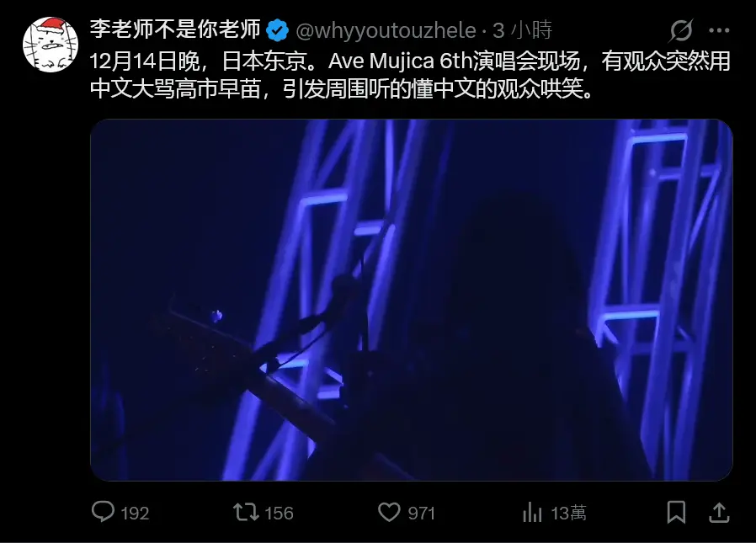Repost this tweet using the retweet arrows
This screenshot has width=756, height=543.
click(246, 512)
